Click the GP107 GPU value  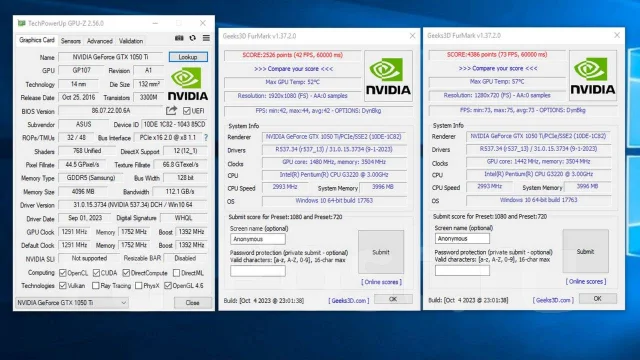coord(81,70)
